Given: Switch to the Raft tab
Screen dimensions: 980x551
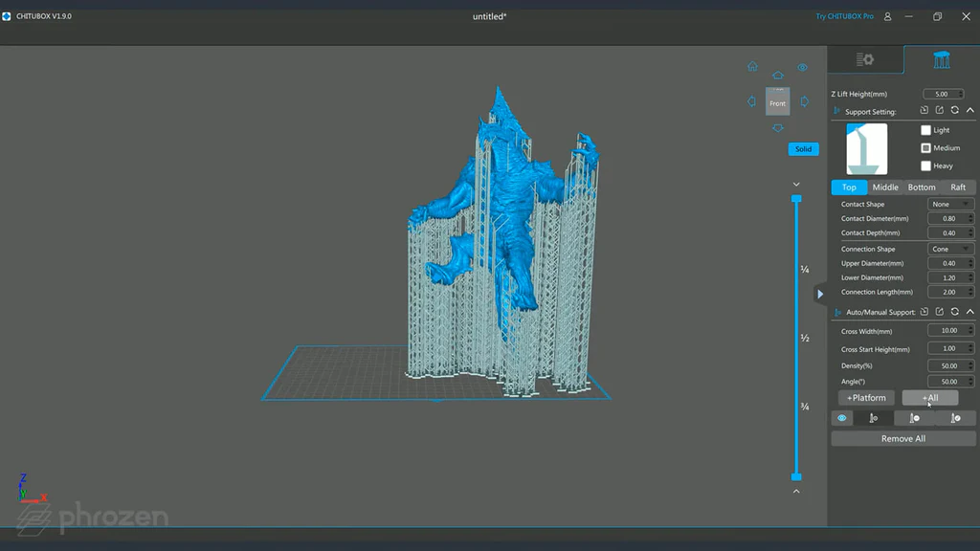Looking at the screenshot, I should pyautogui.click(x=958, y=187).
